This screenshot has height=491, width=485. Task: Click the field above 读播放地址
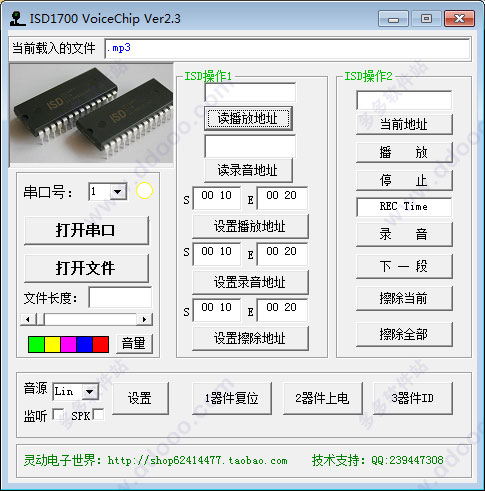point(250,92)
